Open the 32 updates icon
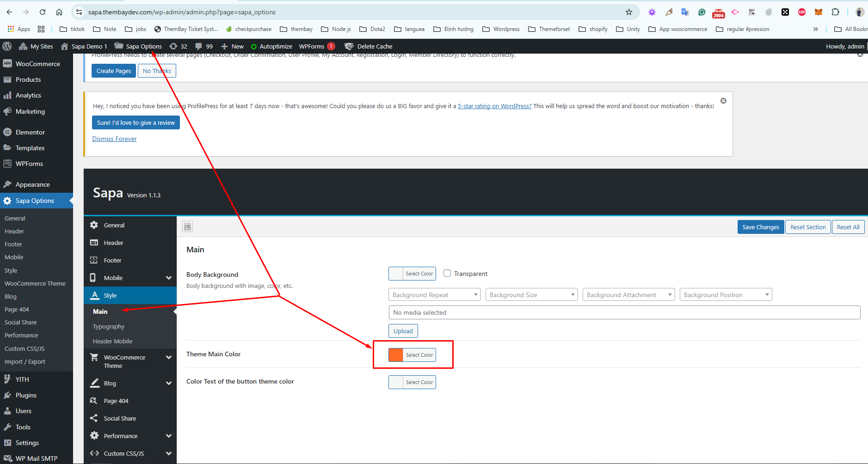 [179, 46]
